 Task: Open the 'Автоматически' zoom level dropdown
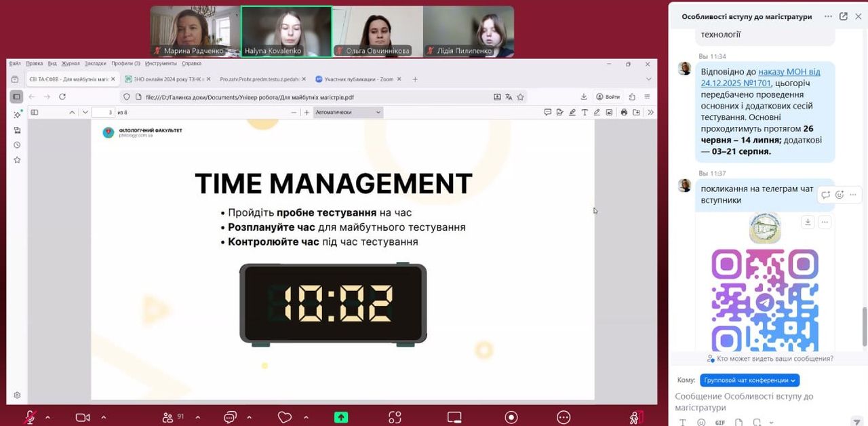pyautogui.click(x=348, y=112)
